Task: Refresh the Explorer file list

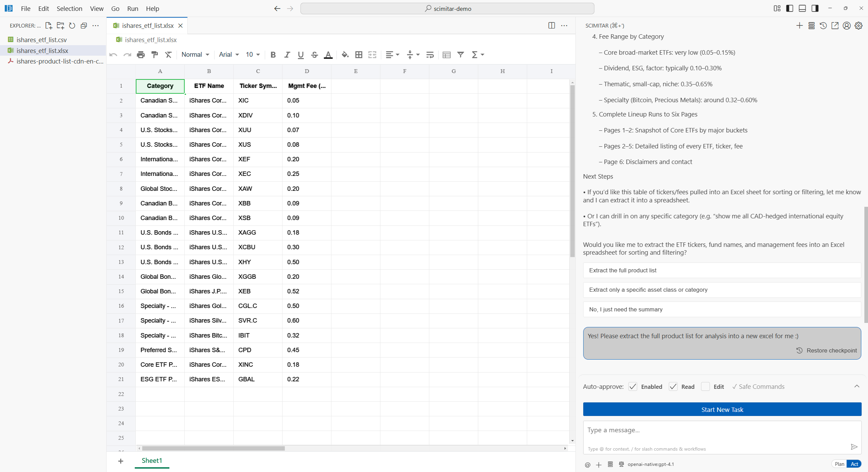Action: pos(72,25)
